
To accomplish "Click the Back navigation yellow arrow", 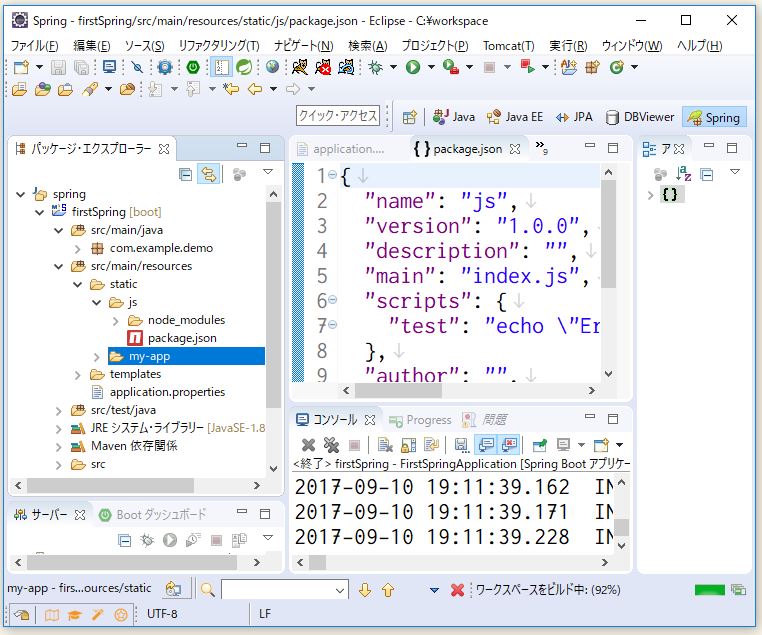I will click(255, 89).
